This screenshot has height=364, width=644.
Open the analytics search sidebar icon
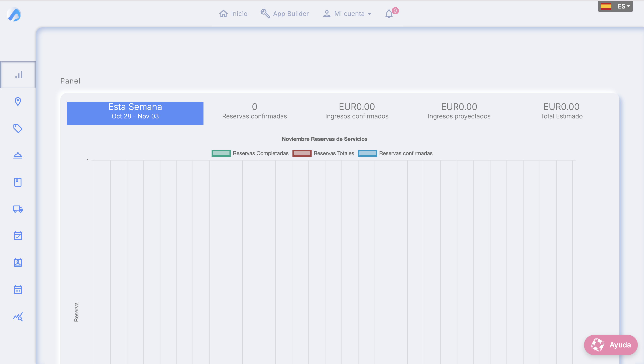tap(18, 317)
